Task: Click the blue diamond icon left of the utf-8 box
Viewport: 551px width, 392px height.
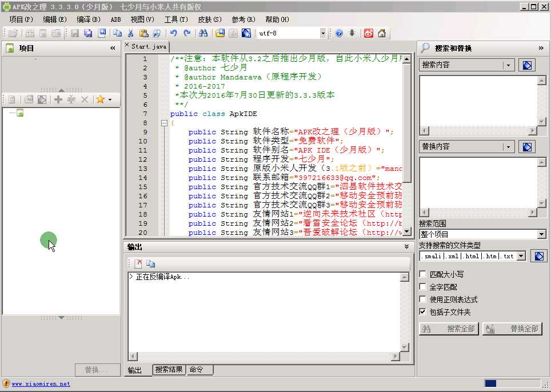Action: [x=246, y=33]
